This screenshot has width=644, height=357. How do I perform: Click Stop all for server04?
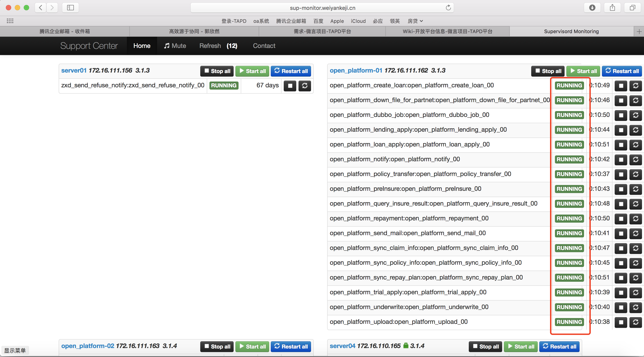[x=485, y=346]
